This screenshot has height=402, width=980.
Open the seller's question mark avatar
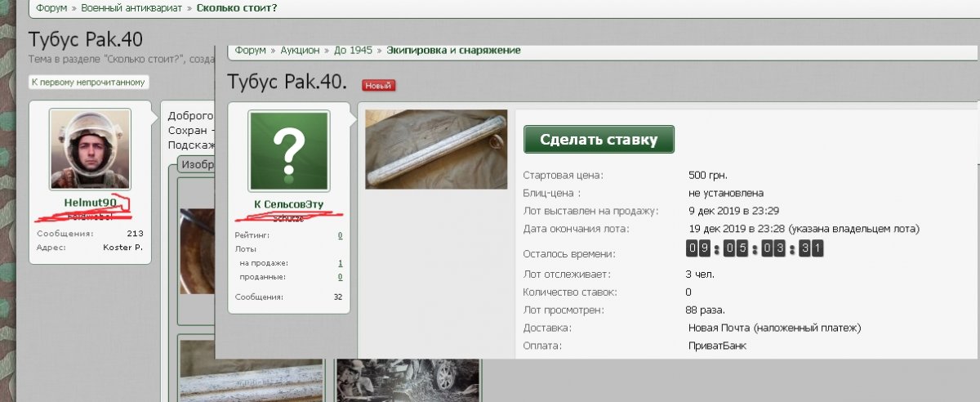tap(288, 152)
